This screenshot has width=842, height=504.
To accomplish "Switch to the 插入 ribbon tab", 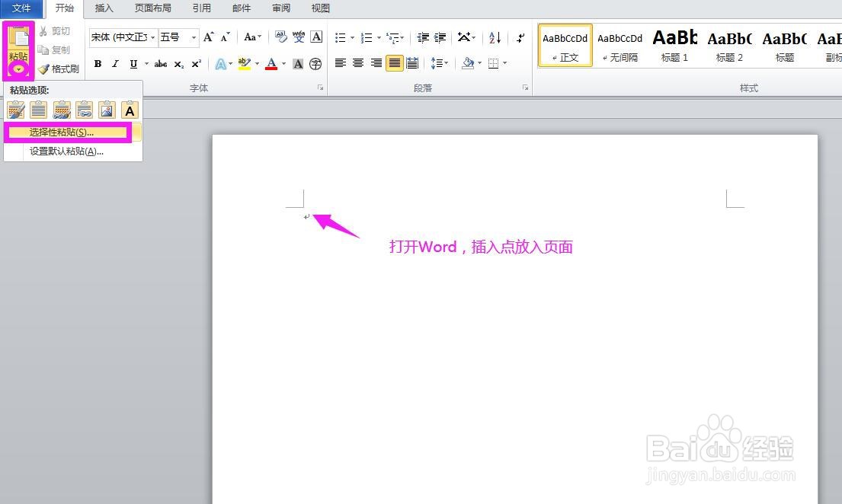I will tap(104, 8).
